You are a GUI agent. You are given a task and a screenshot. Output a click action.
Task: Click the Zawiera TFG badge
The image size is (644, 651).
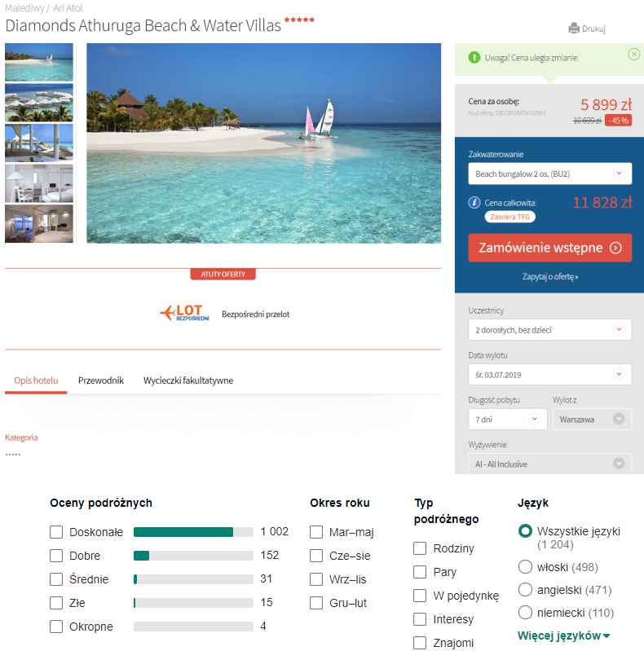point(509,217)
